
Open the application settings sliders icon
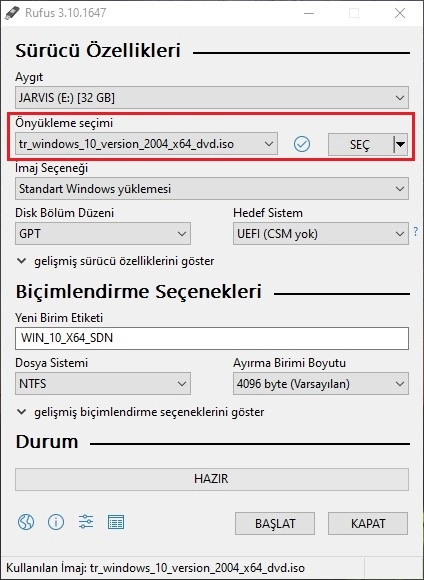[x=86, y=522]
